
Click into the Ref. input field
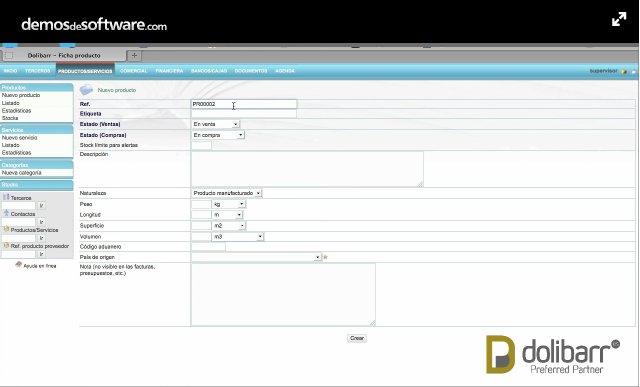[244, 104]
